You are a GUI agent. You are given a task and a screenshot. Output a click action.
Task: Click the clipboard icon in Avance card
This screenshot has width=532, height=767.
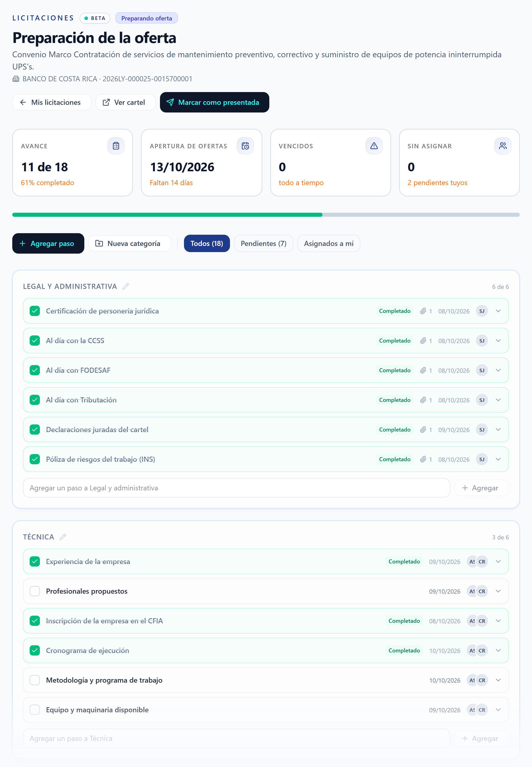pos(116,146)
